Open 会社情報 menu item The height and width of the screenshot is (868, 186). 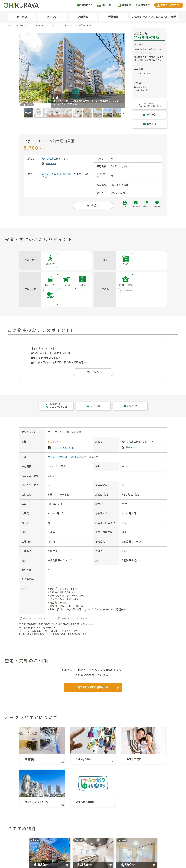point(113,17)
